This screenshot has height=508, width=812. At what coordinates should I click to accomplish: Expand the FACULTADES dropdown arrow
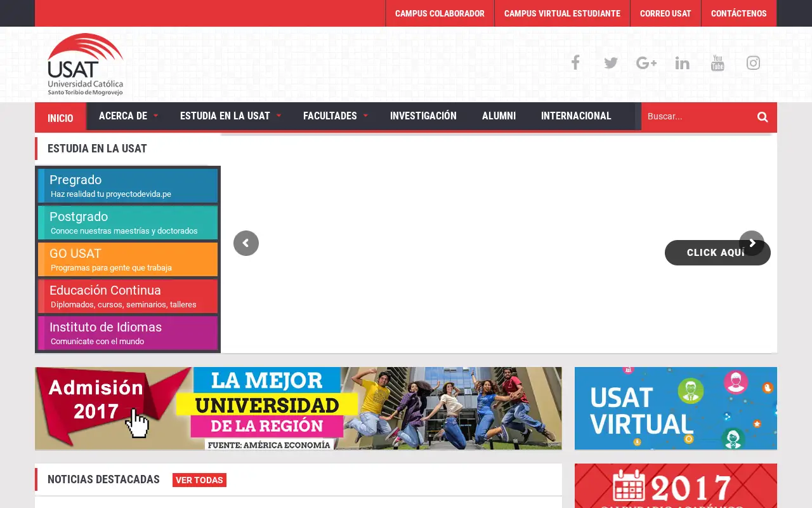pos(365,116)
